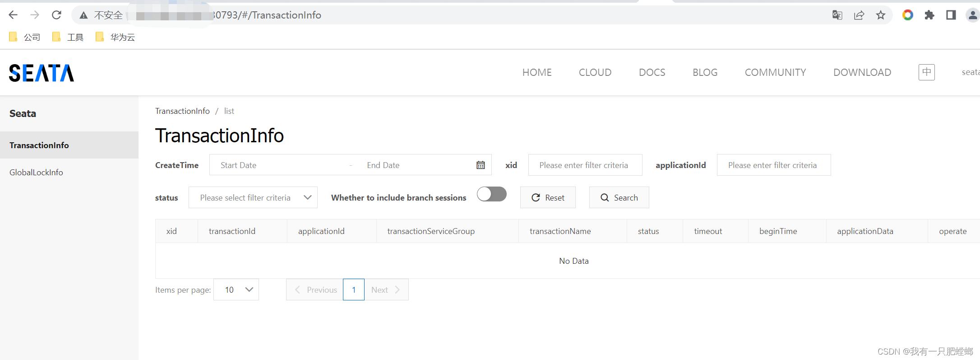The image size is (980, 360).
Task: Click the TransactionInfo breadcrumb link
Action: pyautogui.click(x=182, y=111)
